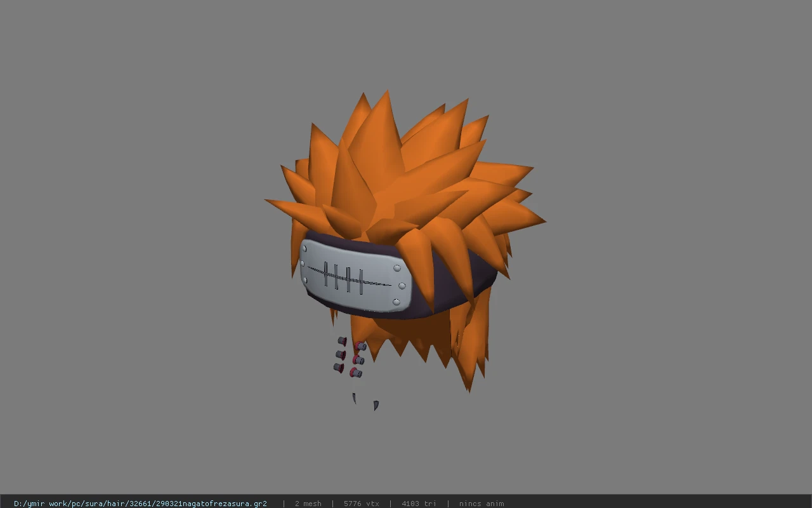This screenshot has width=812, height=508.
Task: Click the "2 mesh" status bar entry
Action: tap(308, 504)
